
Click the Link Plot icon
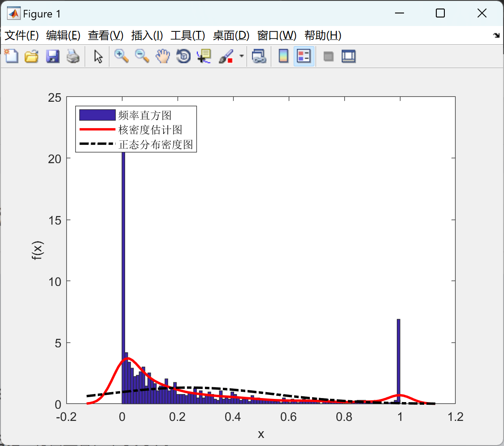259,56
